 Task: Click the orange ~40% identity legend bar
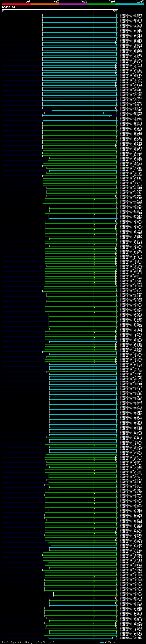click(x=45, y=4)
